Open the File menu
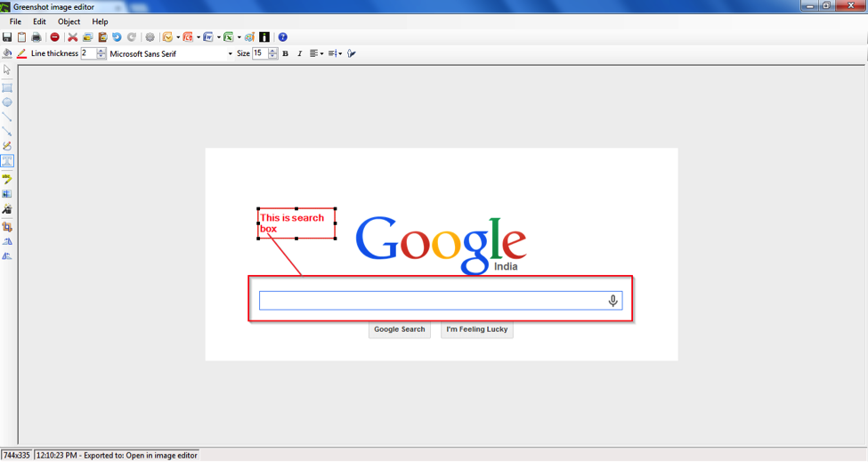Screen dimensions: 868x462 [15, 21]
